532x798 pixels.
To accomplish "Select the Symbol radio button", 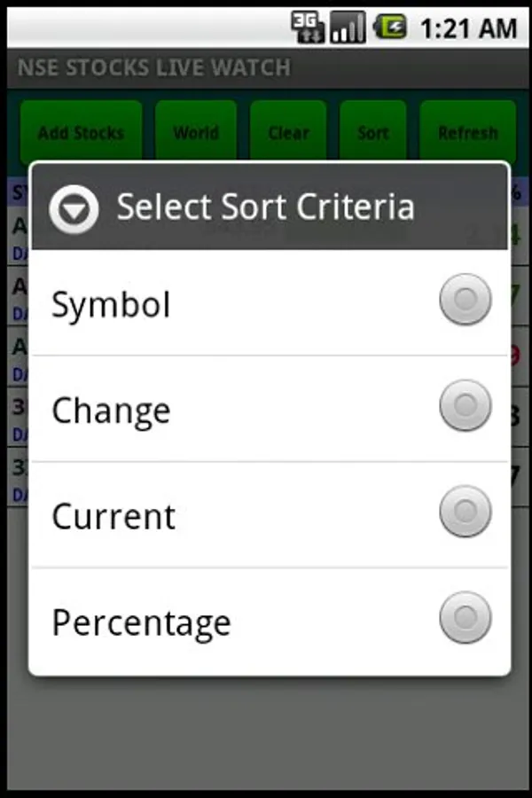I will pyautogui.click(x=465, y=300).
